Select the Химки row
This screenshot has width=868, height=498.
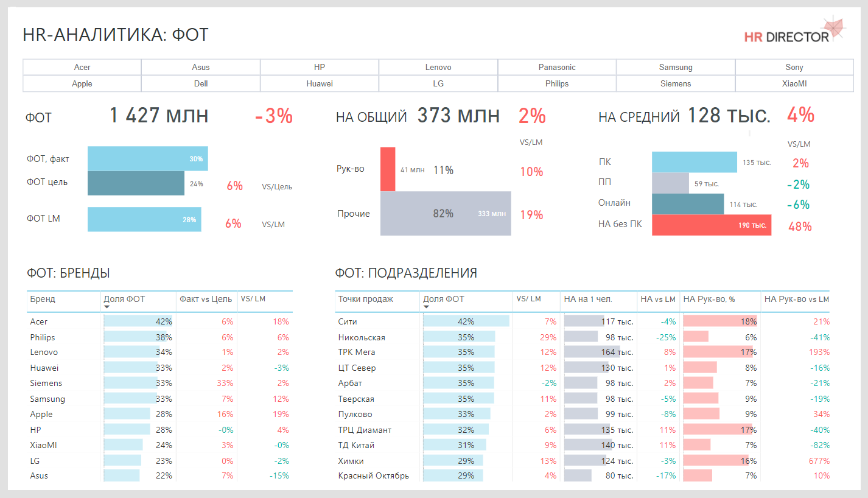click(x=583, y=461)
